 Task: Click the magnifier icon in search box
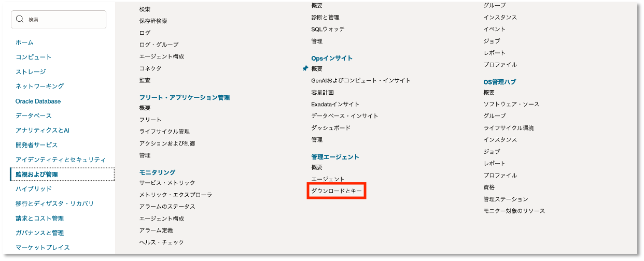[x=20, y=19]
